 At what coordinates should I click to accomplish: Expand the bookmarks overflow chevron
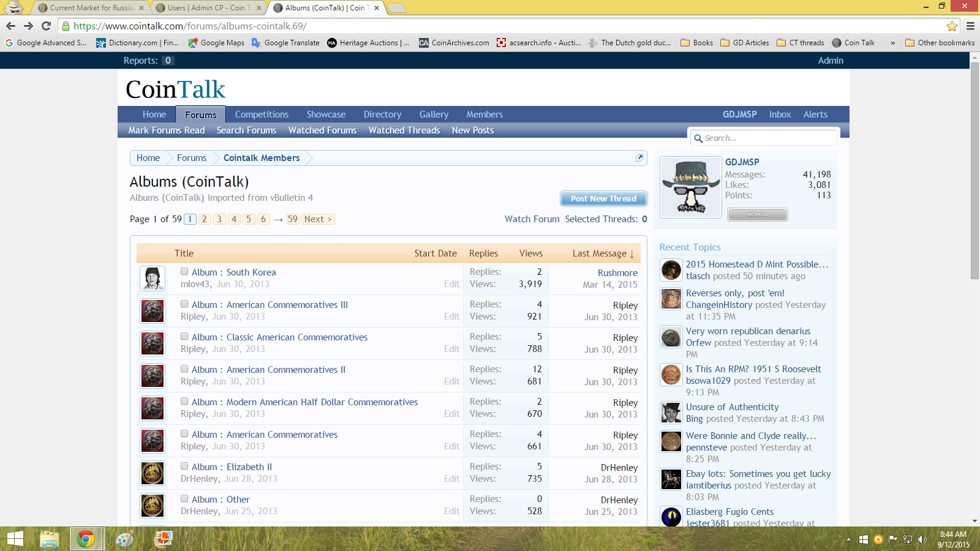[x=892, y=43]
